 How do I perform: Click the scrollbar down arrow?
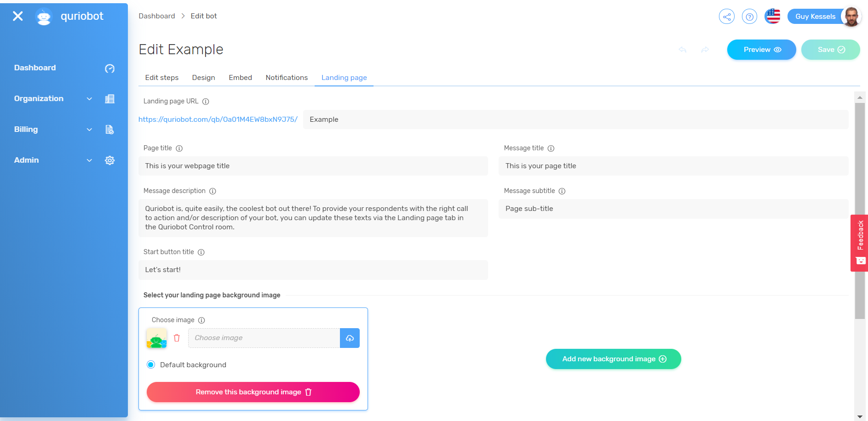(860, 416)
